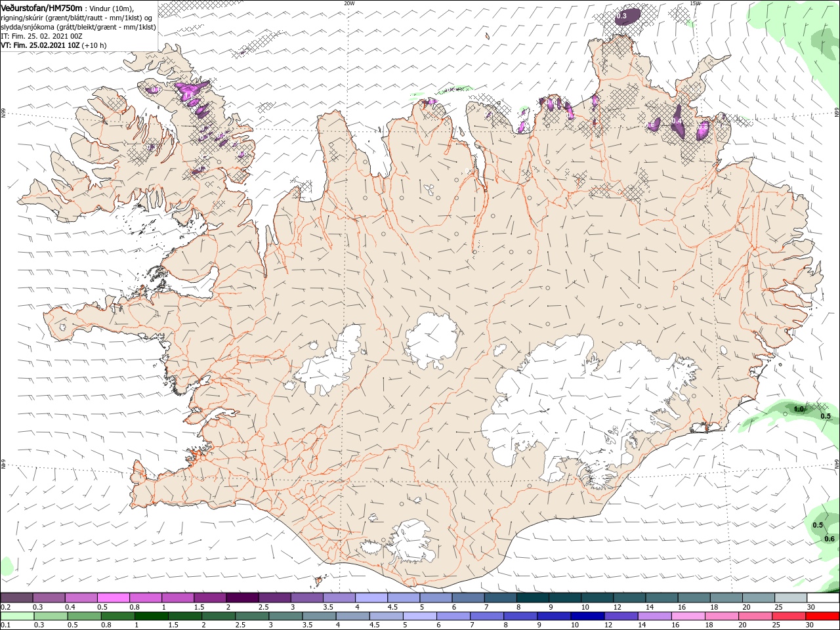840x630 pixels.
Task: Click the 20W longitude label at the top edge
Action: (x=349, y=3)
